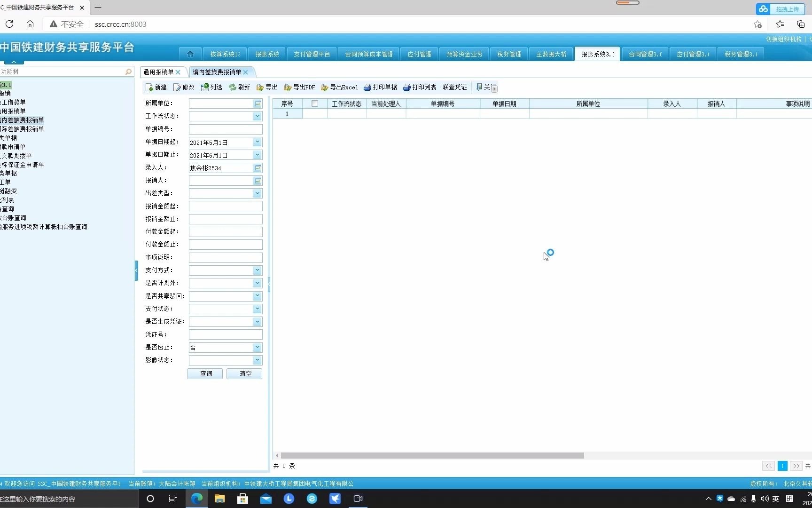
Task: Switch to 合同预算成本管理 tab
Action: coord(369,54)
